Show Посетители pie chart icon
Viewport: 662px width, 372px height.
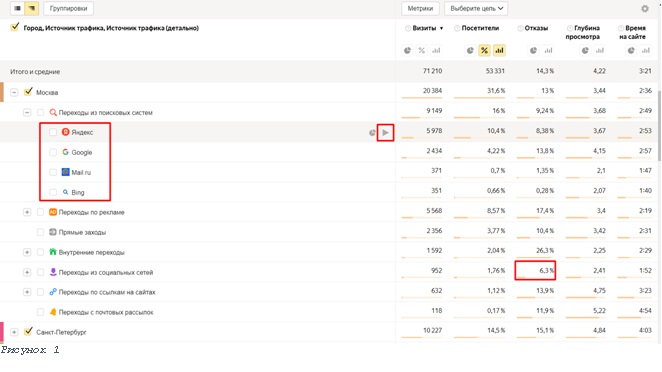(x=470, y=51)
